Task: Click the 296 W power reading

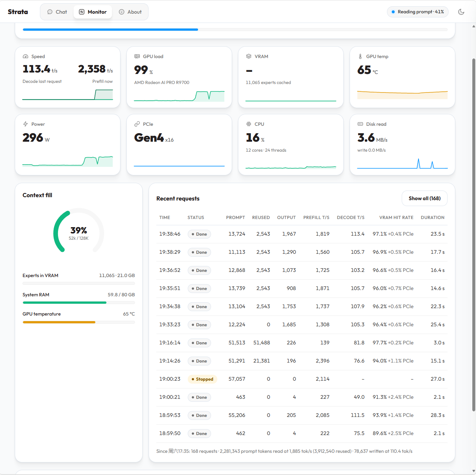Action: [x=36, y=138]
